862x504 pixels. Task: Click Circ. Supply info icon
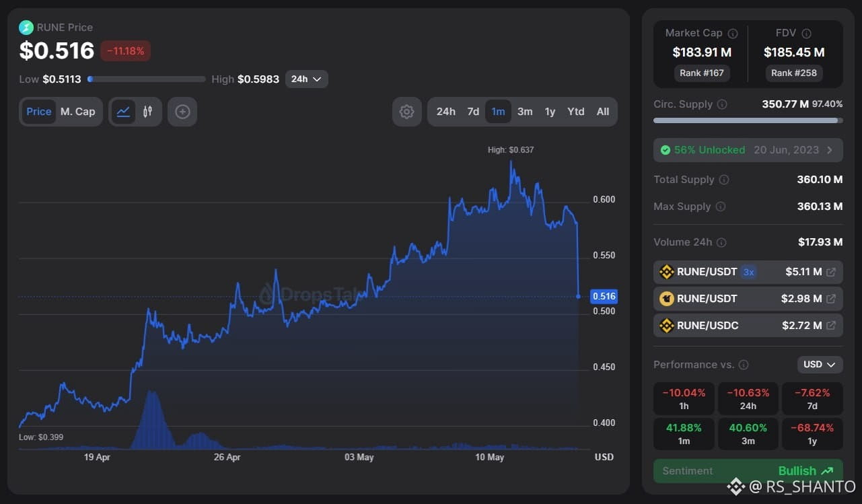point(722,104)
